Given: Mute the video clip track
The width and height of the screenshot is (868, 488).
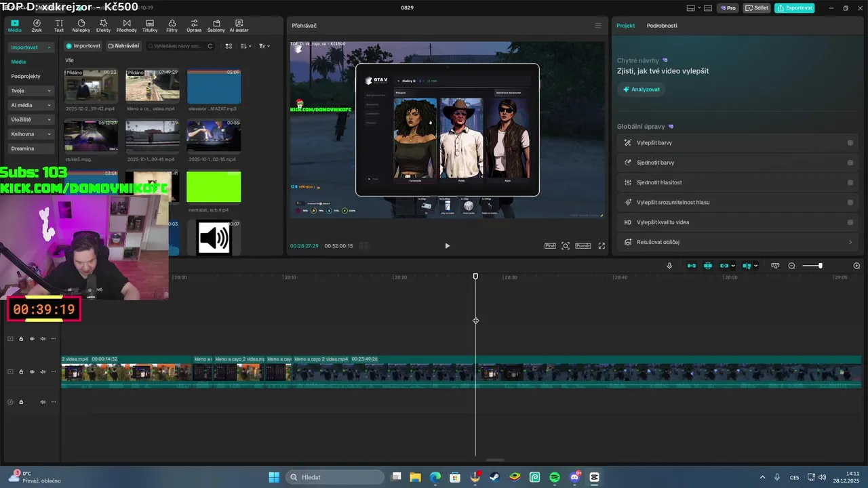Looking at the screenshot, I should 43,371.
